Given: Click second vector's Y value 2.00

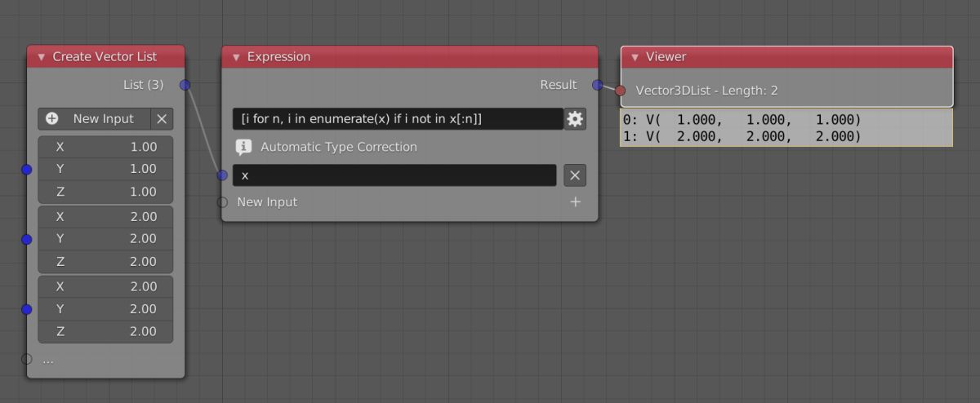Looking at the screenshot, I should (105, 239).
